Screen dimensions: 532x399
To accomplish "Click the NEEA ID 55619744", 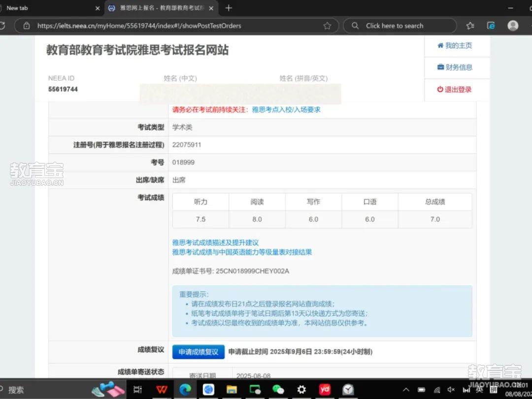I will pyautogui.click(x=63, y=89).
